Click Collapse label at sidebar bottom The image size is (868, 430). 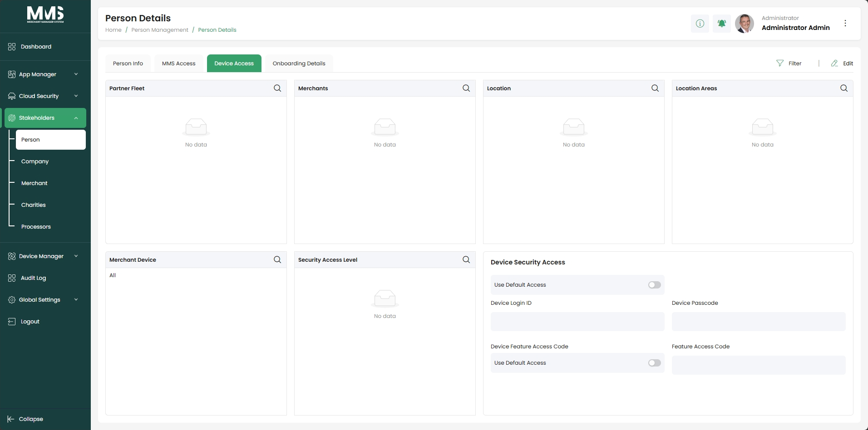[31, 419]
